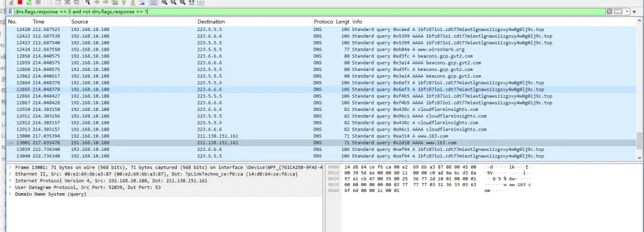Go back to the previous packet in history
The height and width of the screenshot is (232, 644).
(x=97, y=2)
